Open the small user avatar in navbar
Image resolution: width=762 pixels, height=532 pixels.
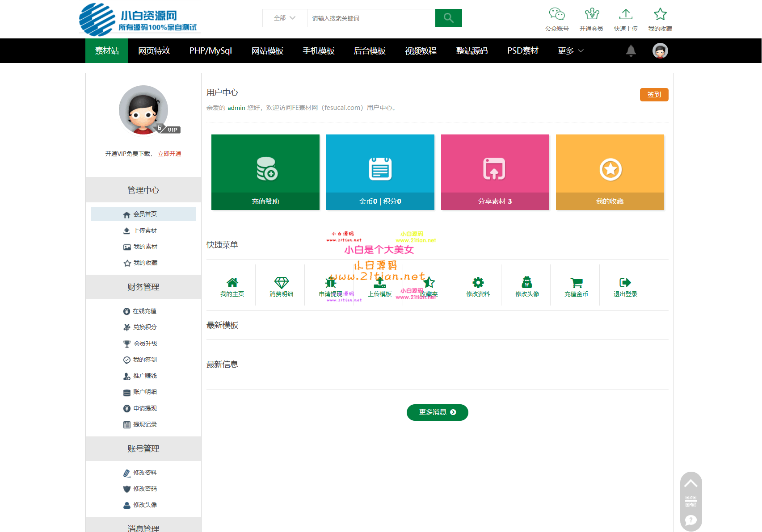click(x=660, y=50)
